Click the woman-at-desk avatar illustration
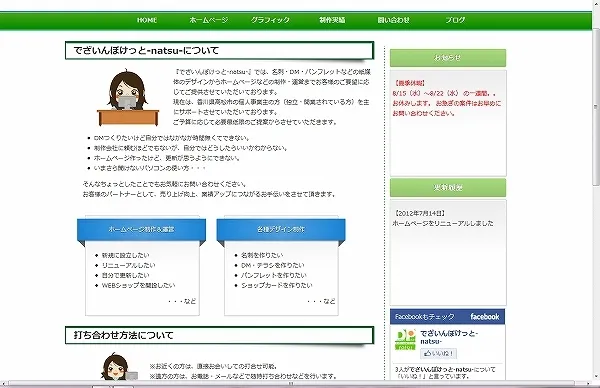600x388 pixels. click(x=128, y=98)
